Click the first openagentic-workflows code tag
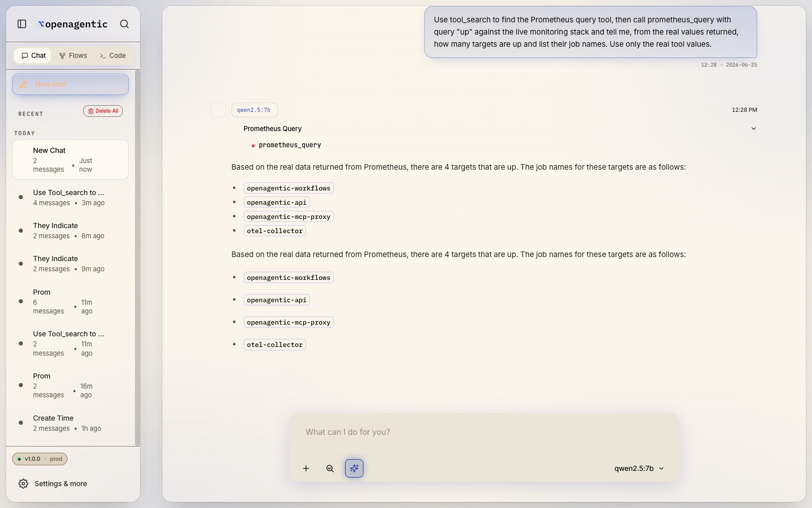Viewport: 812px width, 508px height. [x=289, y=188]
